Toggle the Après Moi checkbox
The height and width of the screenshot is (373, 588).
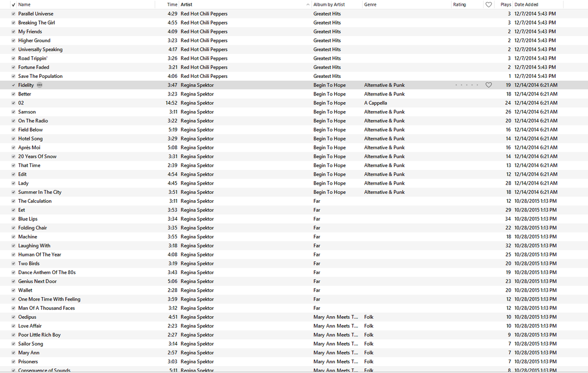(x=13, y=147)
